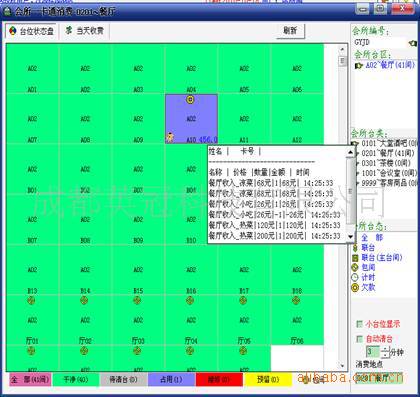Select table B18
Image resolution: width=420 pixels, height=397 pixels.
297,270
